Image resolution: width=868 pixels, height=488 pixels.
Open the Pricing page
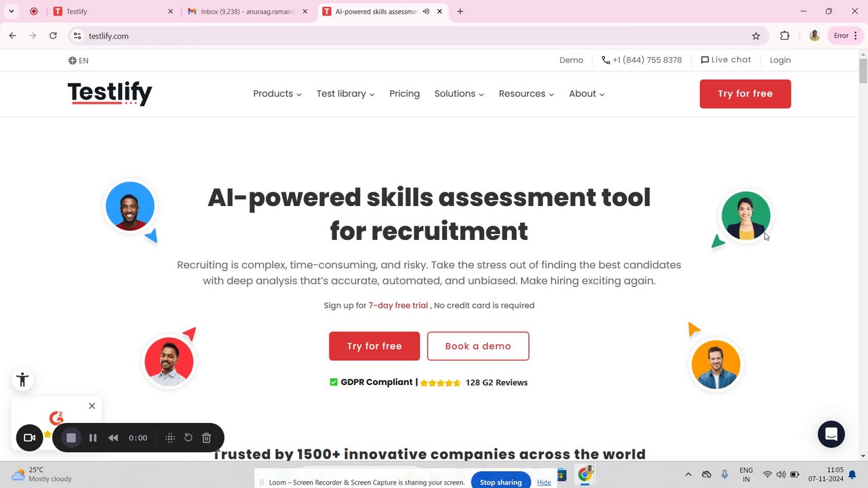coord(404,94)
